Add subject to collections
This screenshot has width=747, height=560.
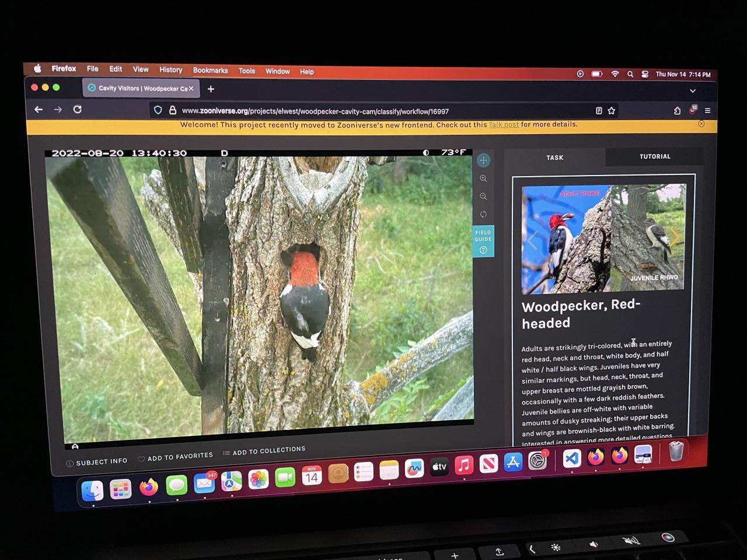(264, 451)
